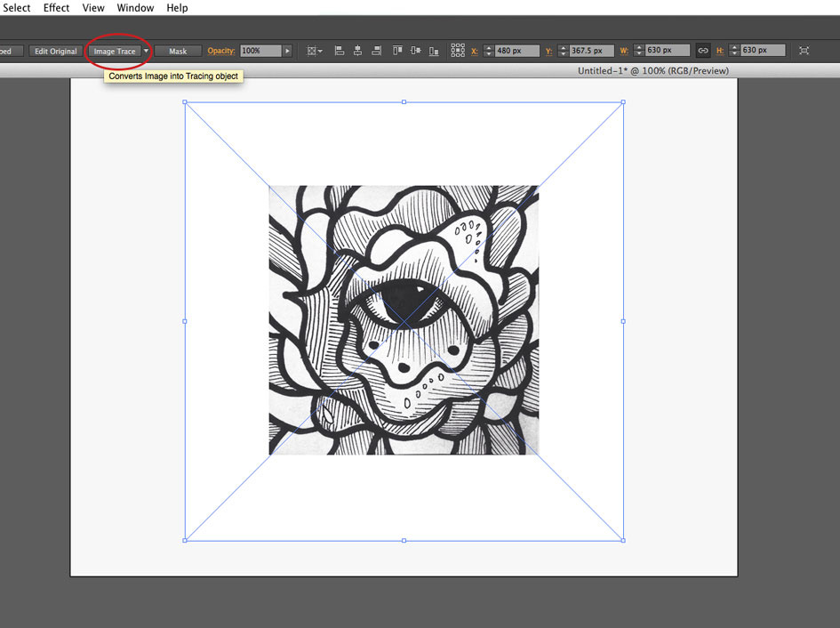Screen dimensions: 840x628
Task: Select the Vertical Align Center icon
Action: pos(414,51)
